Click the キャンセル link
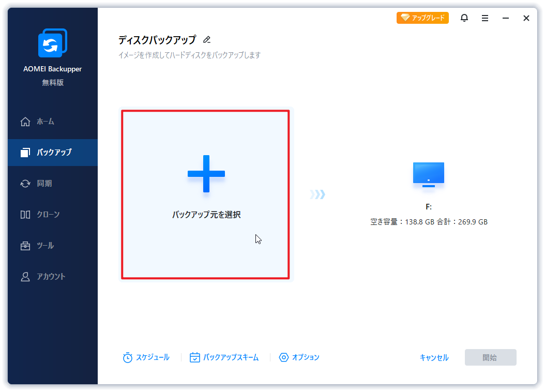 [434, 358]
